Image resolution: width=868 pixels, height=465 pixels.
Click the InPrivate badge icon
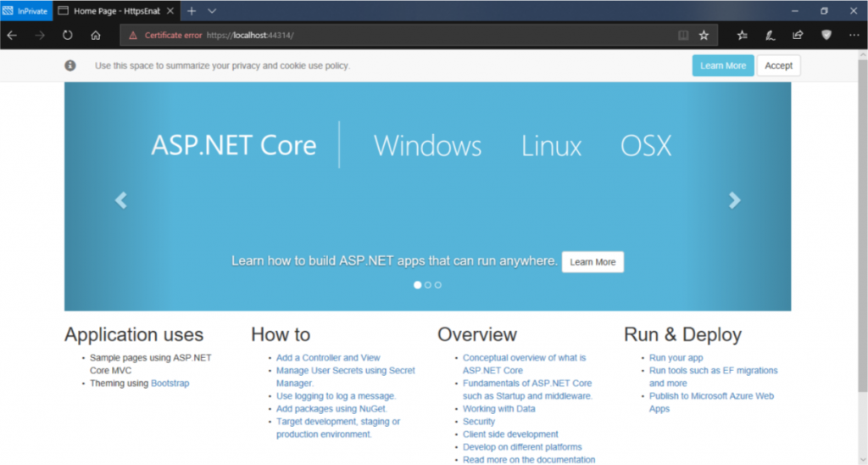[26, 10]
